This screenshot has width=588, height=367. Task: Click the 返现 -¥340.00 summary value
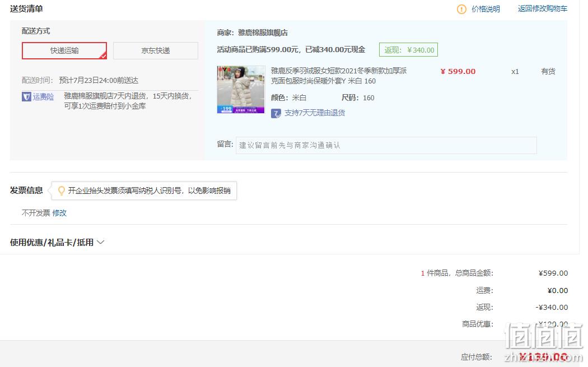click(552, 308)
